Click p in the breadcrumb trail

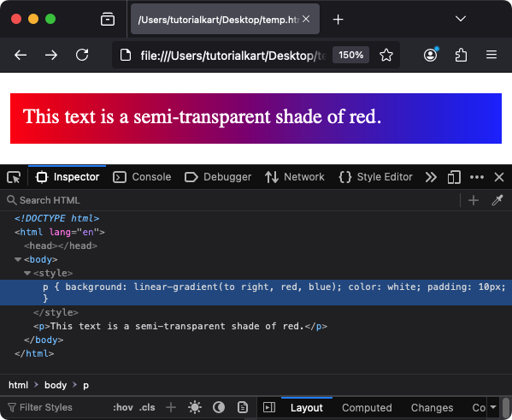click(85, 385)
